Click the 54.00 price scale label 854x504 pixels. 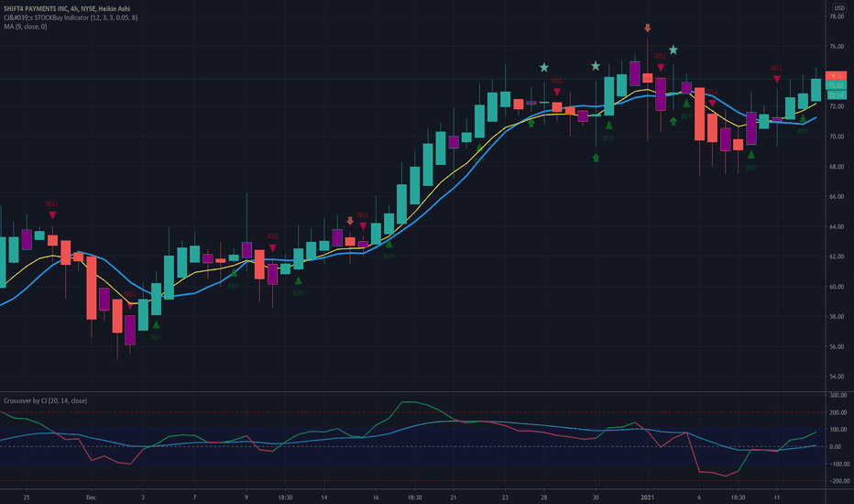click(x=837, y=377)
